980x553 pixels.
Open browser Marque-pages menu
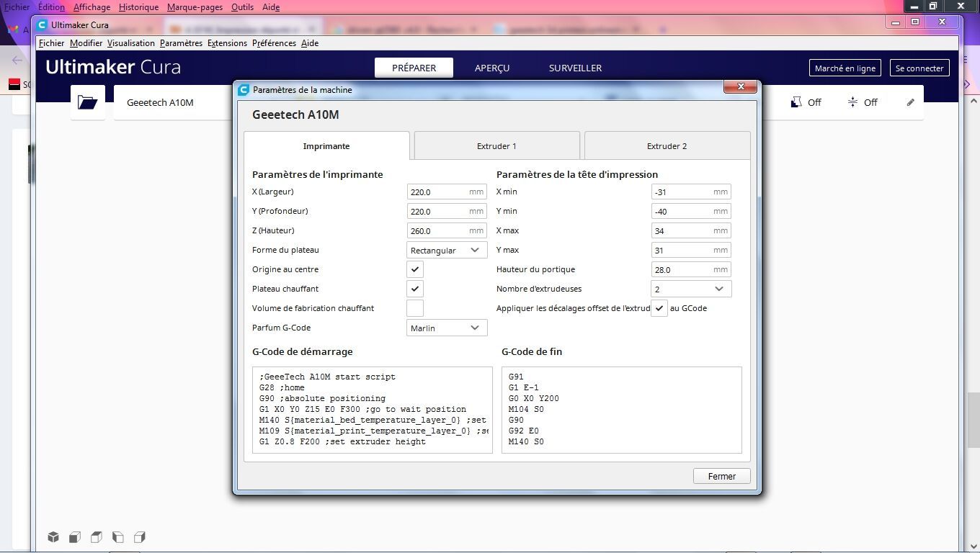(195, 7)
